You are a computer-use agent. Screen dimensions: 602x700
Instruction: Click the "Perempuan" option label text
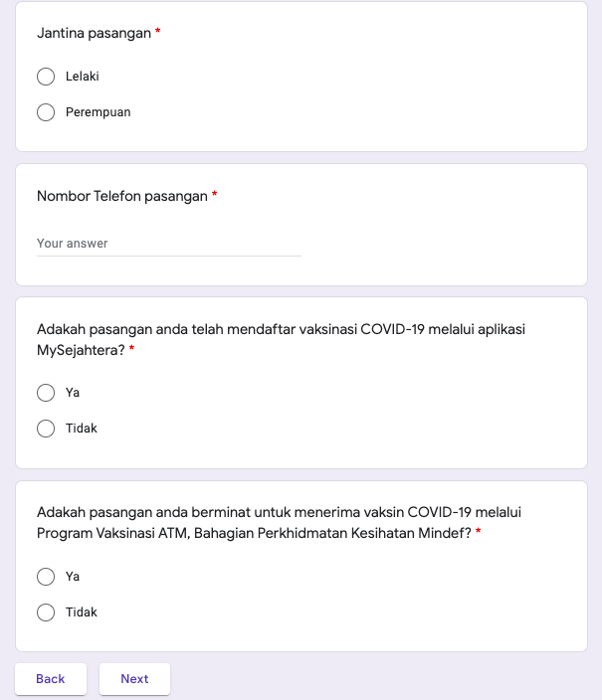98,112
